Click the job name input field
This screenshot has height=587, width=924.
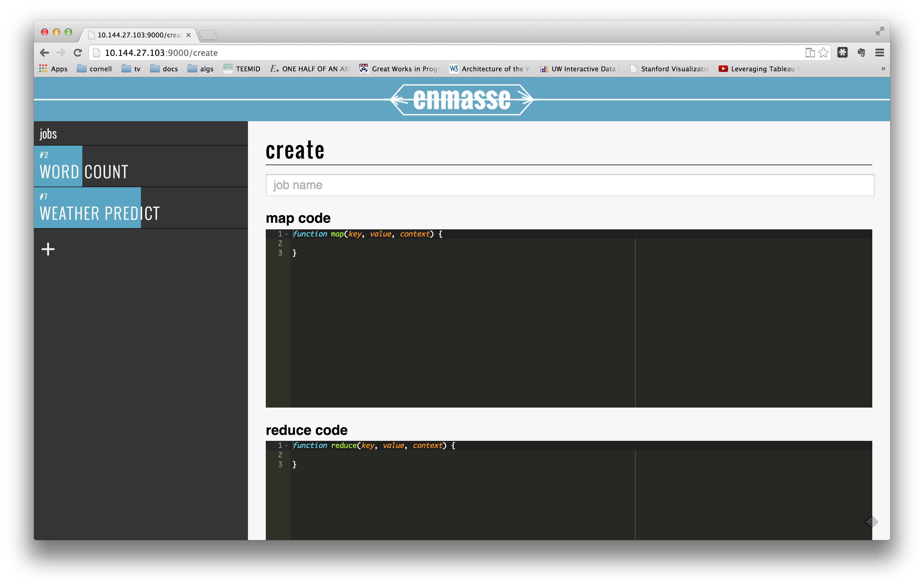(x=569, y=185)
